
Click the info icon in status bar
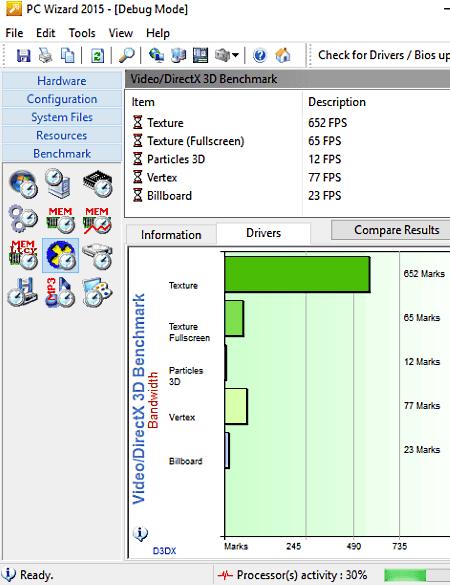tap(9, 574)
